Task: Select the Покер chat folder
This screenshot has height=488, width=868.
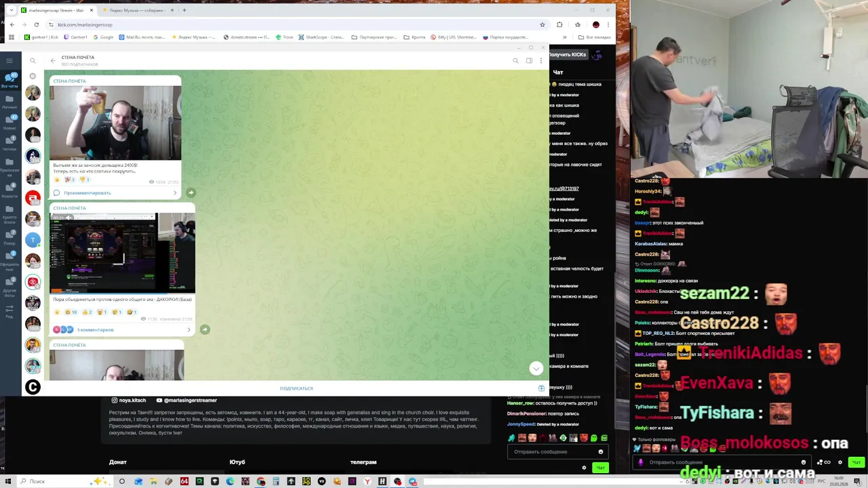Action: coord(9,237)
